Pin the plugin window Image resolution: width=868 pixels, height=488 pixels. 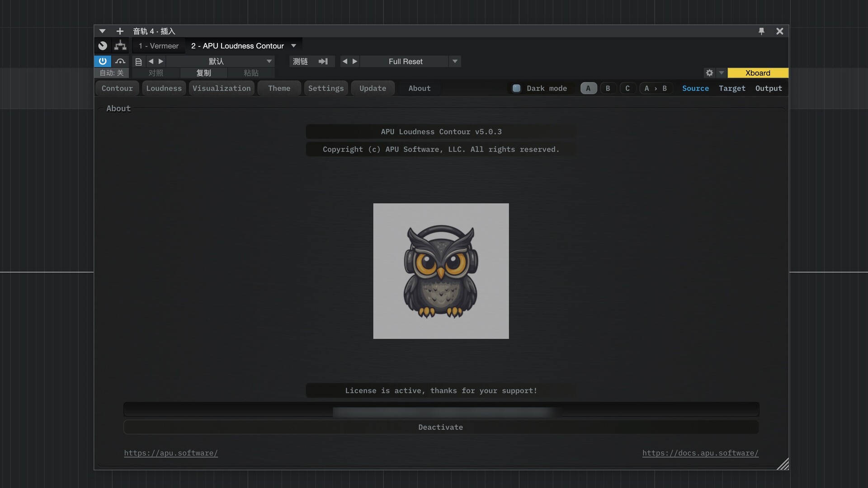761,31
